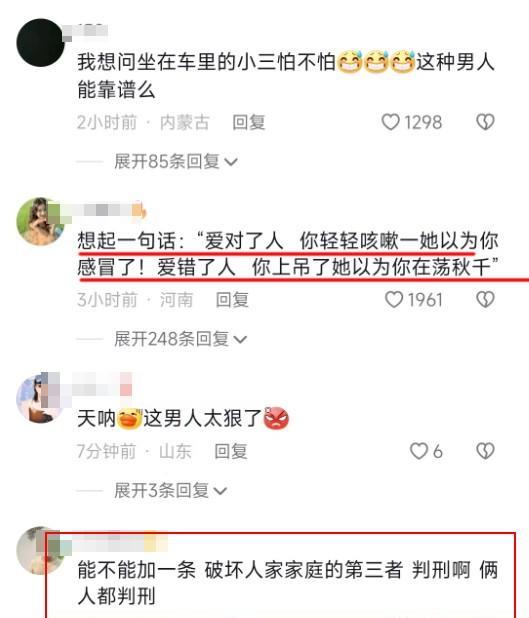Expand the 85 replies thread
The image size is (529, 618).
pyautogui.click(x=176, y=162)
